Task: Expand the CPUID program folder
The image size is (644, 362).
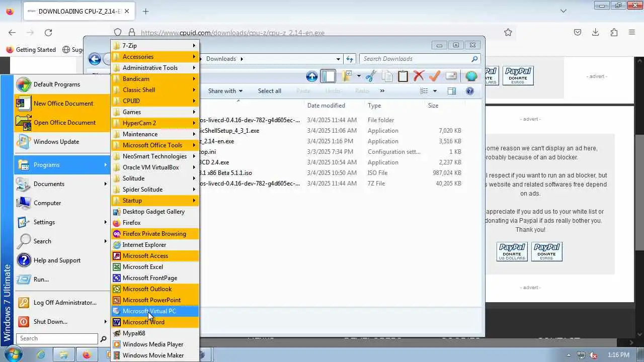Action: coord(155,101)
